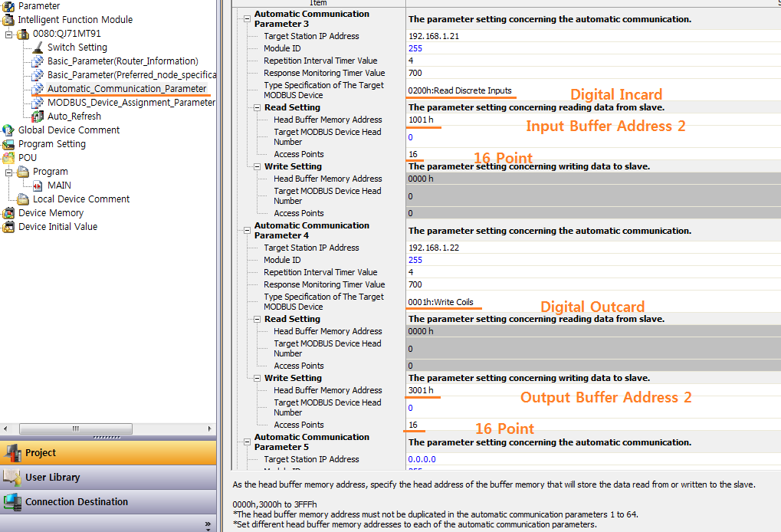Collapse Automatic Communication Parameter 3 group
Screen dimensions: 781x532
[245, 18]
